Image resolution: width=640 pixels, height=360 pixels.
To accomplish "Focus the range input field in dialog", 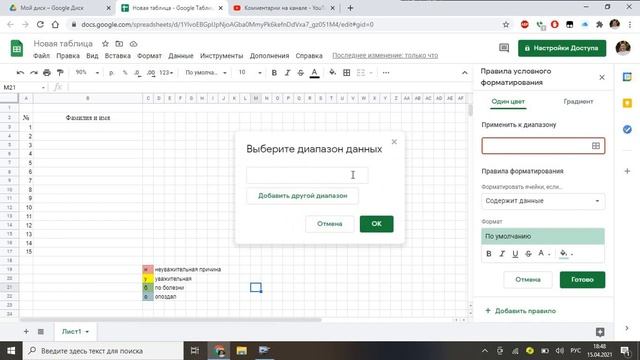I will pos(307,175).
